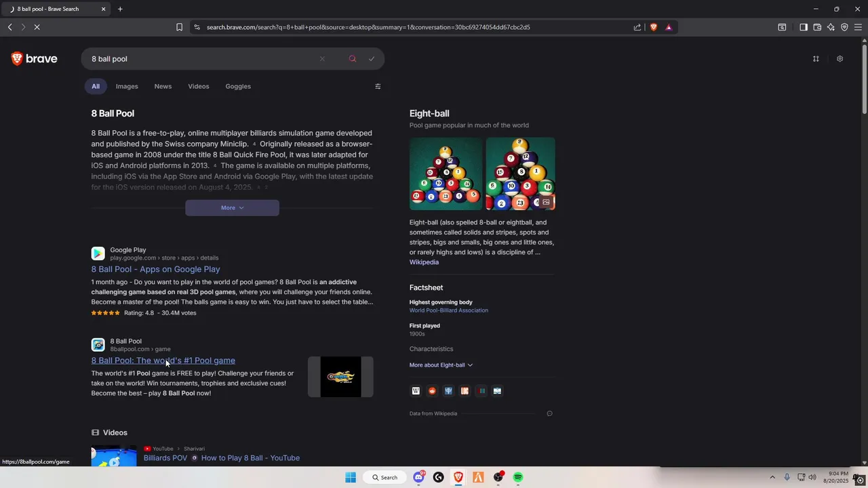Click the Google Play favicon of the first result
The height and width of the screenshot is (488, 868).
tap(98, 253)
